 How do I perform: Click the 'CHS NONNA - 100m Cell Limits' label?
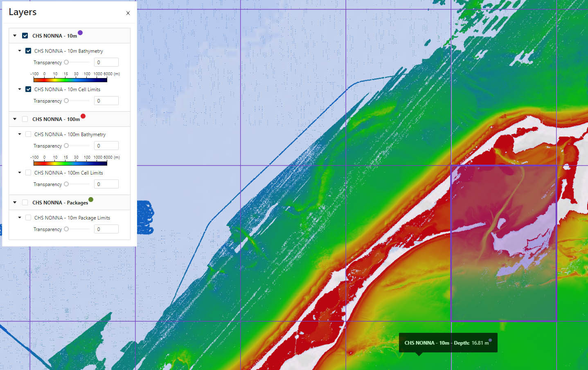pos(69,173)
